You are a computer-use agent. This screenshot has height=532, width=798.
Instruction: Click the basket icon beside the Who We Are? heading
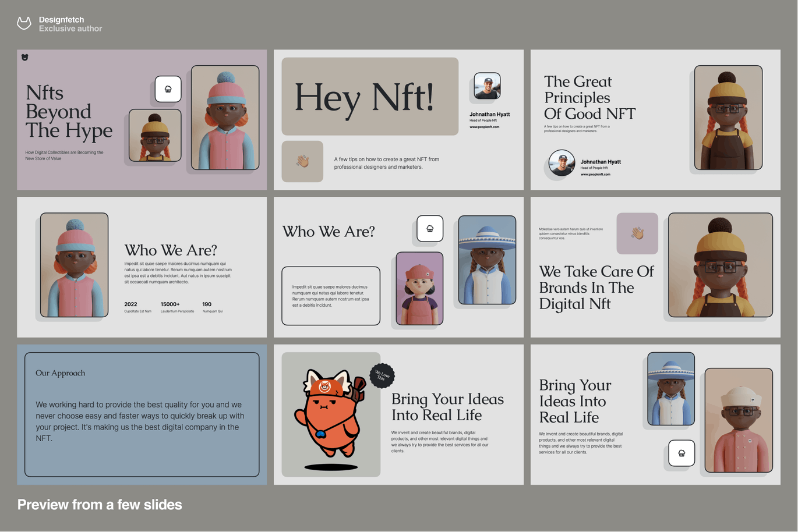coord(430,229)
